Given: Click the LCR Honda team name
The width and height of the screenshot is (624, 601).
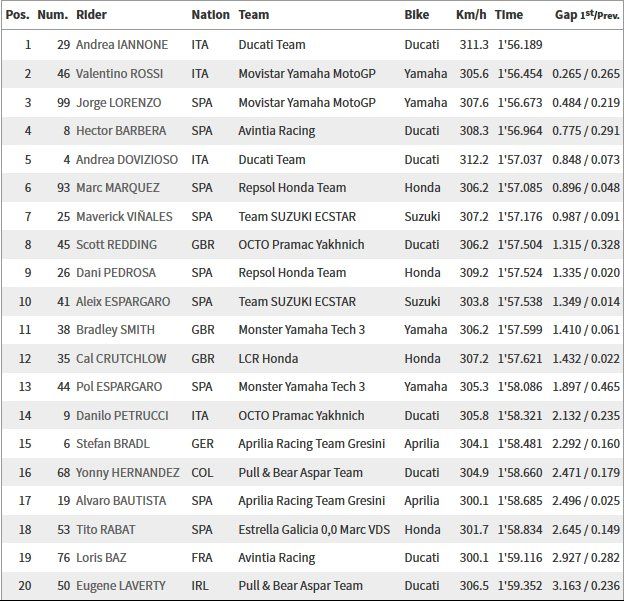Looking at the screenshot, I should (x=271, y=358).
